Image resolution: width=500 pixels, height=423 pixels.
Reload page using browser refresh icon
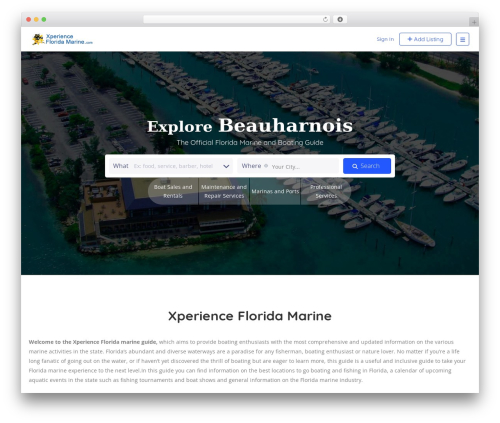click(x=325, y=19)
